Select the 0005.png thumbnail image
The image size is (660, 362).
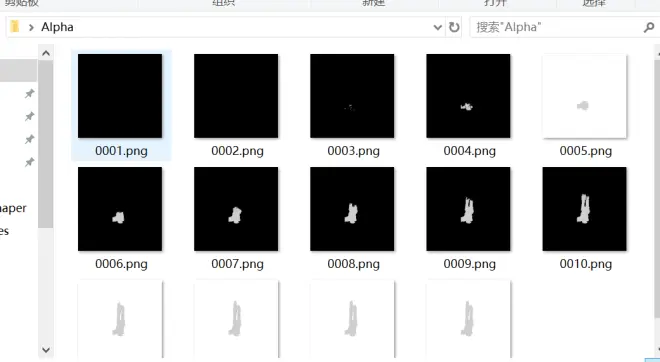pyautogui.click(x=584, y=96)
